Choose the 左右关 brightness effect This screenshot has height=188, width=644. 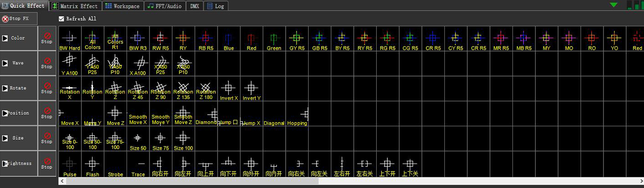(x=365, y=164)
